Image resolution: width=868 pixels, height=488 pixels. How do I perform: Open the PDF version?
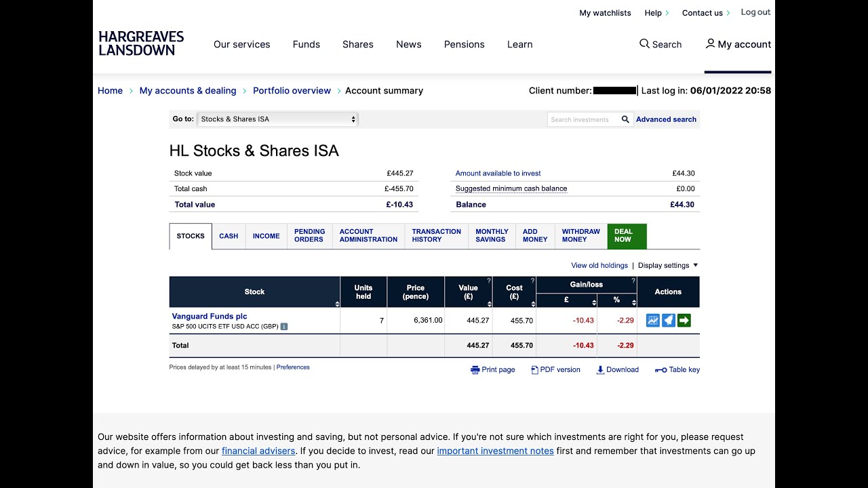point(555,370)
